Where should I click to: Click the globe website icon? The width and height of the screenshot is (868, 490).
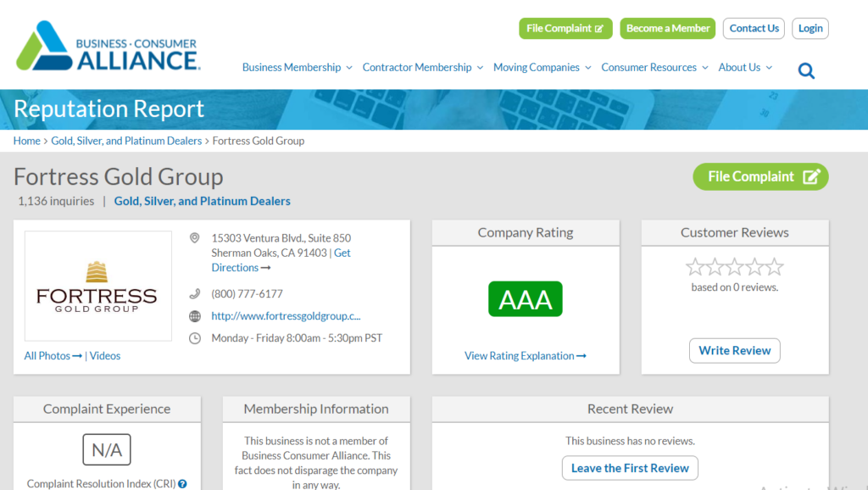click(195, 316)
